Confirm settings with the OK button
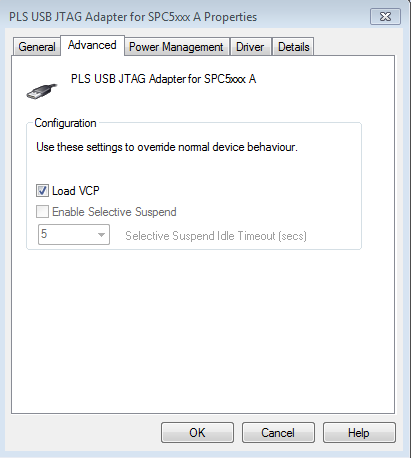Screen dimensions: 411x458 (197, 433)
